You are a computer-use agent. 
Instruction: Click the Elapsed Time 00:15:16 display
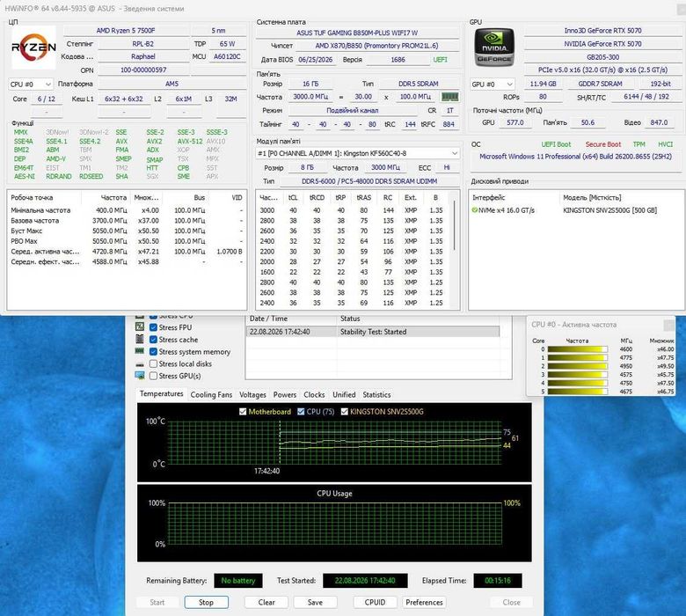498,581
